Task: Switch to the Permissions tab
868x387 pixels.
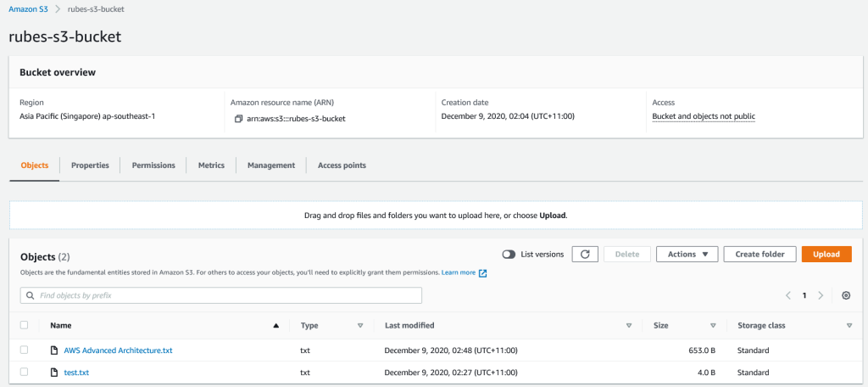Action: point(153,165)
